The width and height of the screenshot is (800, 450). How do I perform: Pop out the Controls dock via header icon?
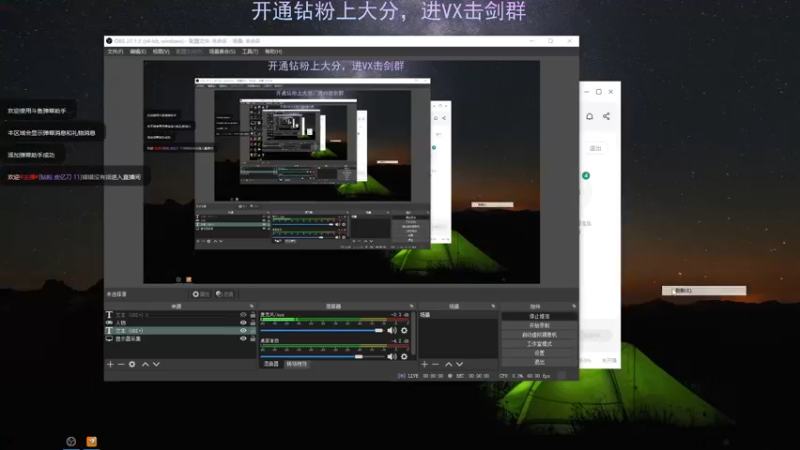click(x=574, y=306)
